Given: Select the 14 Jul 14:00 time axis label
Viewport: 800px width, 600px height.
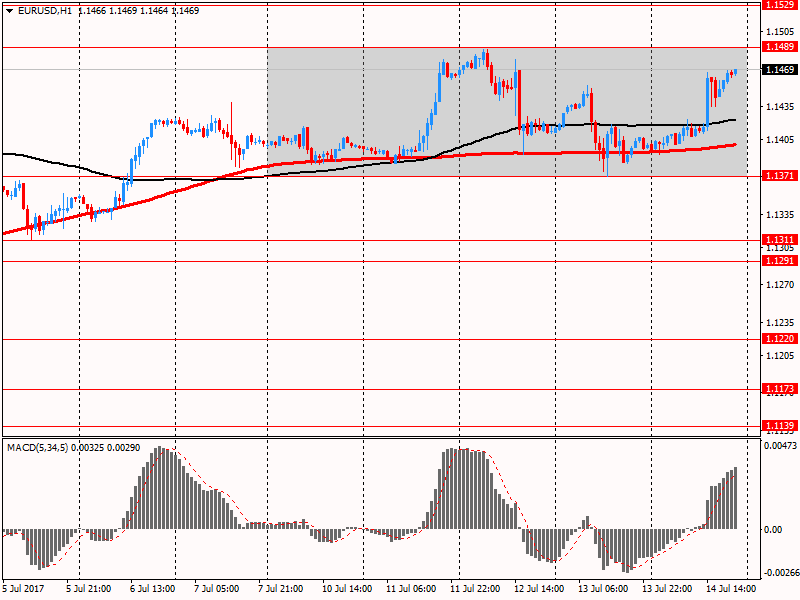Looking at the screenshot, I should pos(731,589).
